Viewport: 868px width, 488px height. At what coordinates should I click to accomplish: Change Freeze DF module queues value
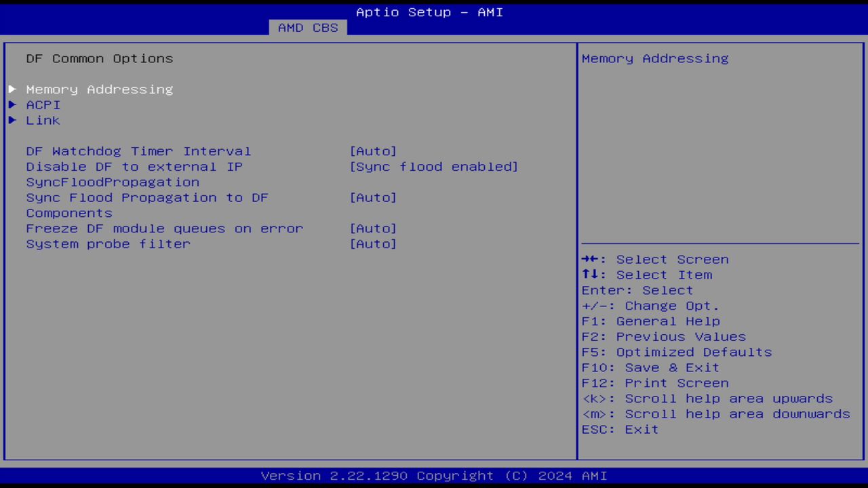click(373, 228)
